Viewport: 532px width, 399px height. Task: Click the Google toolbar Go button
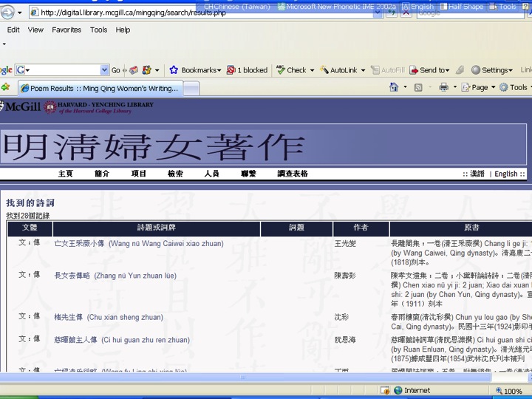(116, 70)
